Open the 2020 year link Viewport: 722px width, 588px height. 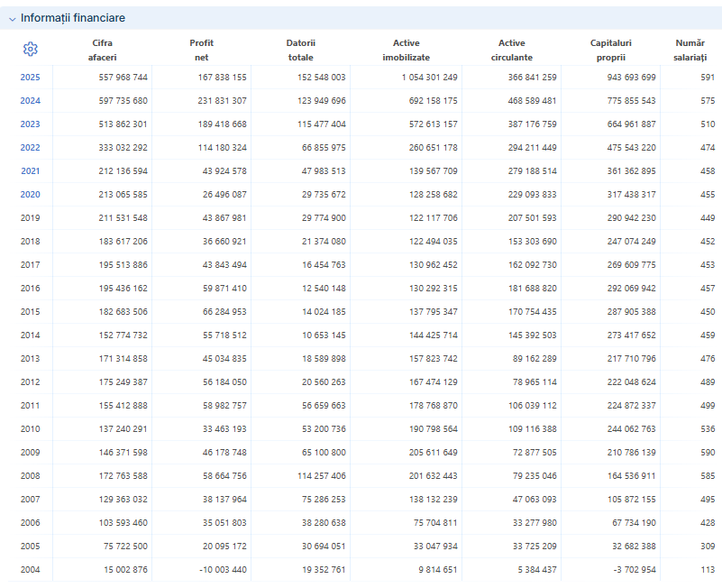[30, 195]
